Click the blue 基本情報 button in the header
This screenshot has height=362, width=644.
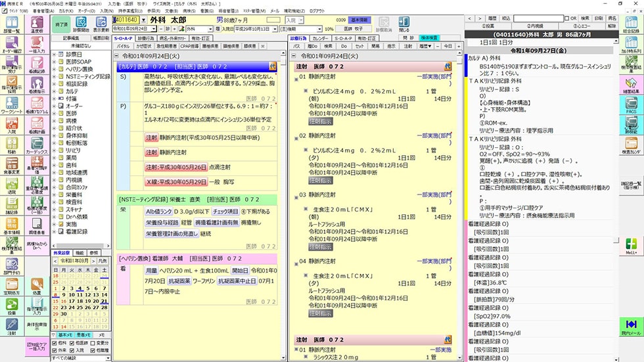359,20
